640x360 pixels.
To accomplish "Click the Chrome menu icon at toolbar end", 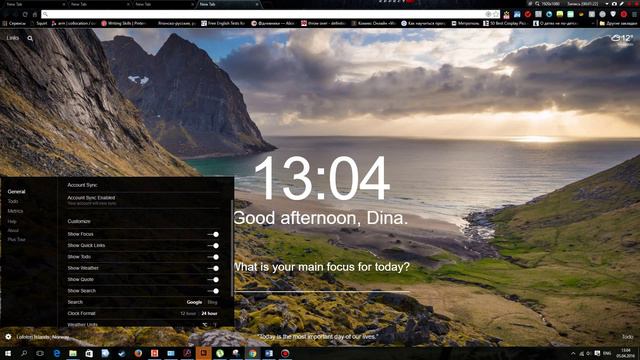I will [x=634, y=14].
